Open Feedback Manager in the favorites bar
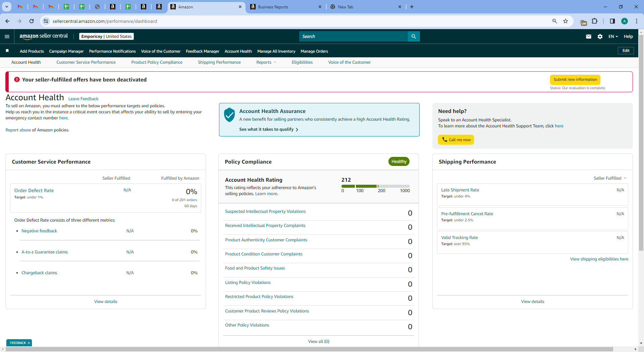Image resolution: width=644 pixels, height=352 pixels. pos(203,51)
